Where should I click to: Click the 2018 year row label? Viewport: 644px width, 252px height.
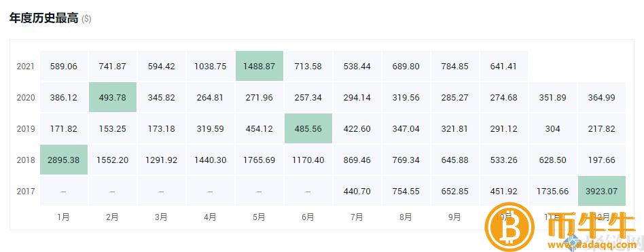tap(25, 160)
